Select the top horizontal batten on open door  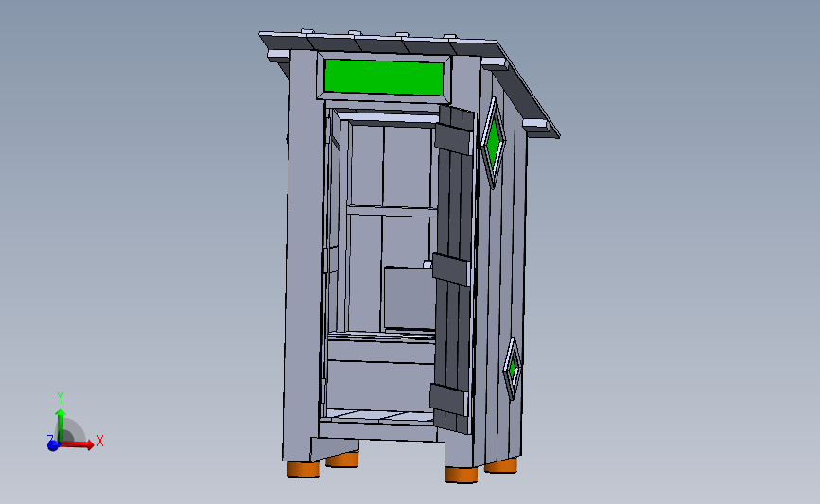453,139
